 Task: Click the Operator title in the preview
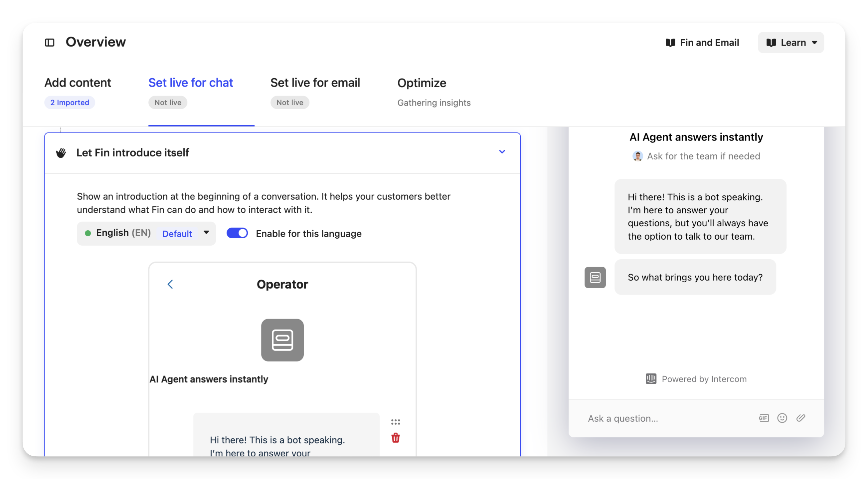pos(282,284)
